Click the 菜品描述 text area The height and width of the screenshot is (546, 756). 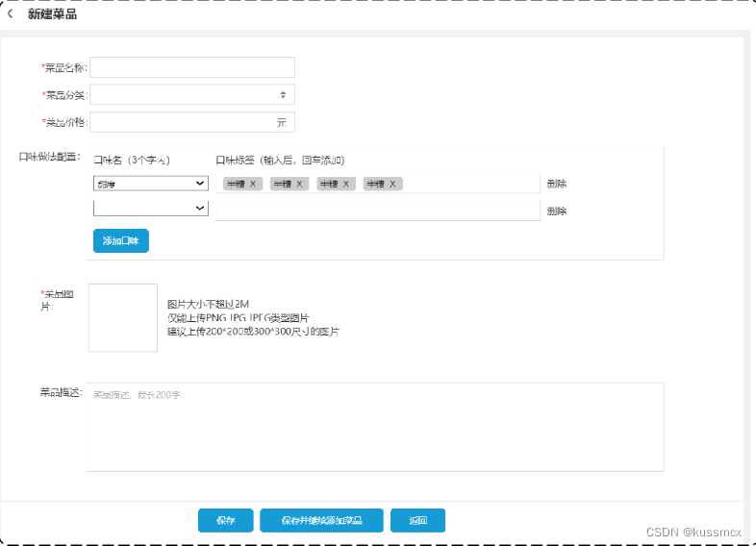click(x=375, y=427)
